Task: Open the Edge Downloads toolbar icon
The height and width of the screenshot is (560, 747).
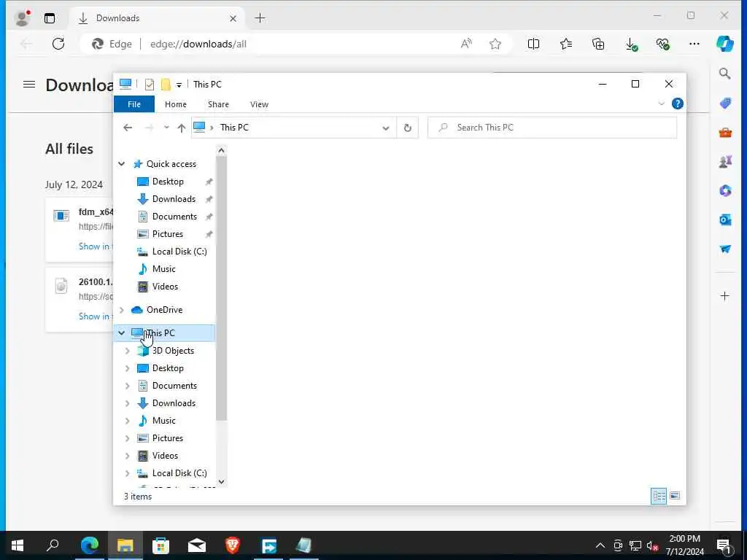Action: click(x=631, y=44)
